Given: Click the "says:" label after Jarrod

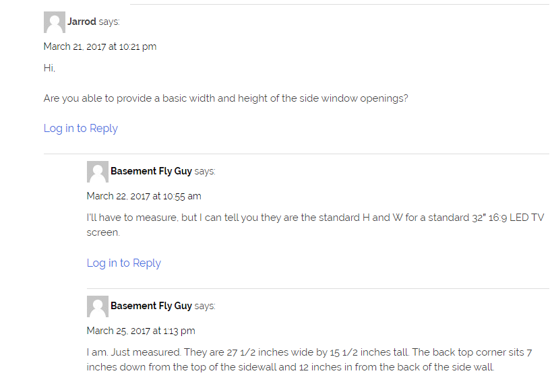Looking at the screenshot, I should pyautogui.click(x=109, y=22).
